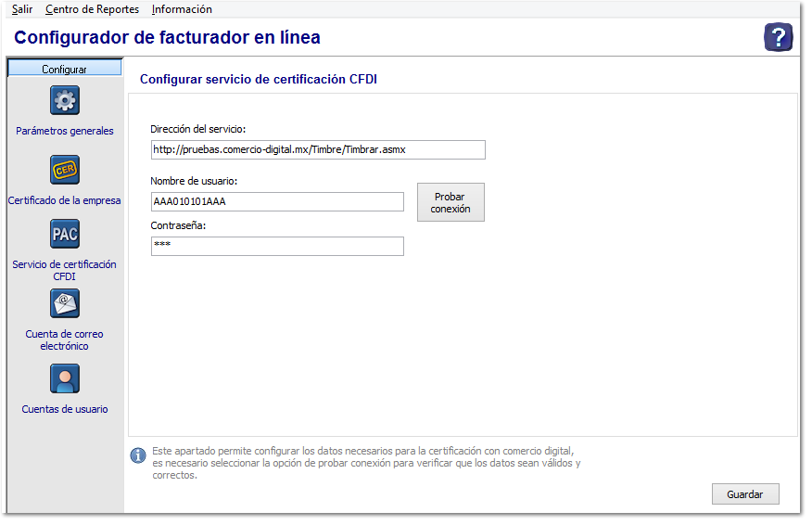Open the blue question mark help icon
Screen dimensions: 812x525
point(778,37)
